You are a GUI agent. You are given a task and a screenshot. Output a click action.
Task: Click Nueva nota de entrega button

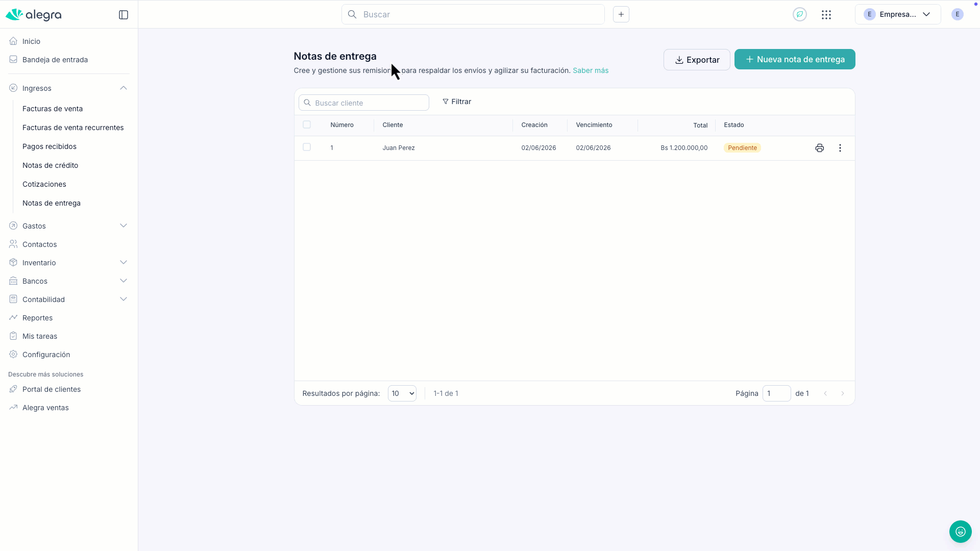pos(795,59)
